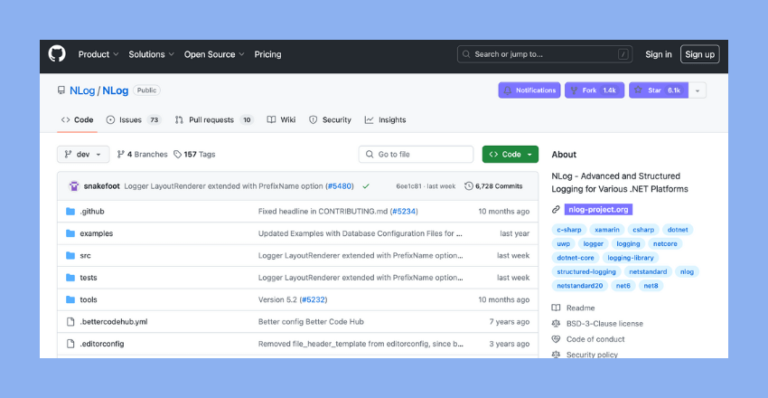The height and width of the screenshot is (398, 768).
Task: Click the green commit status checkmark
Action: [x=366, y=186]
